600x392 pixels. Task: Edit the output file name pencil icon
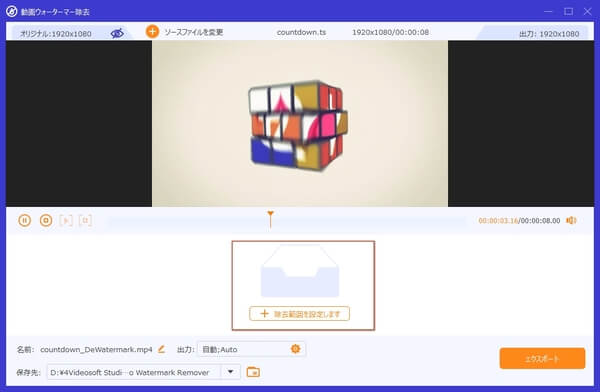pos(161,349)
